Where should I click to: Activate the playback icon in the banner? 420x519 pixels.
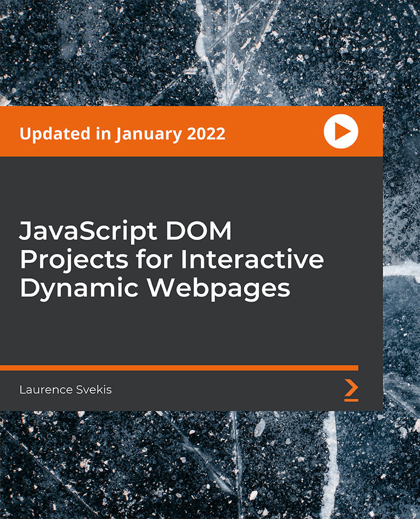340,132
